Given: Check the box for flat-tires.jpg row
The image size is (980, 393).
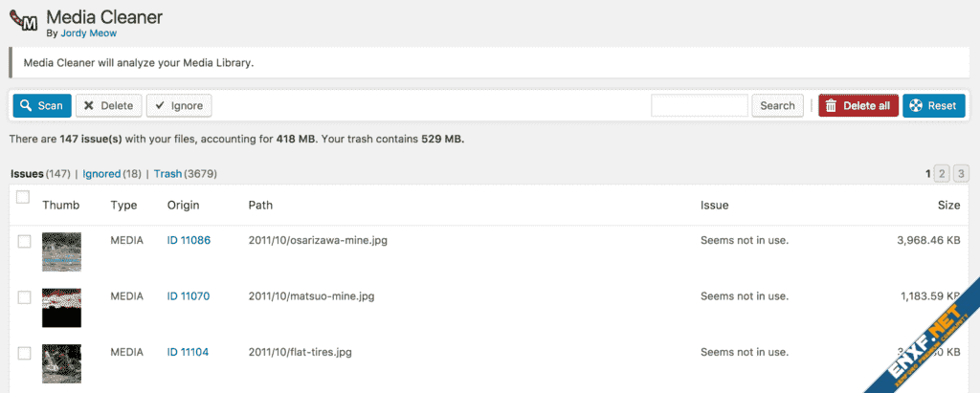Looking at the screenshot, I should pos(25,353).
